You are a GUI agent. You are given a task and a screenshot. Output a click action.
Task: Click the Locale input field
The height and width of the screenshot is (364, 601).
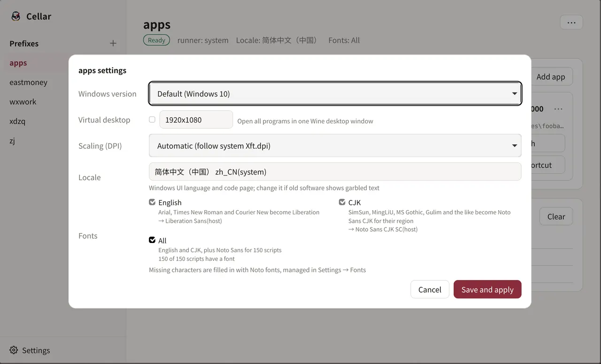(335, 172)
